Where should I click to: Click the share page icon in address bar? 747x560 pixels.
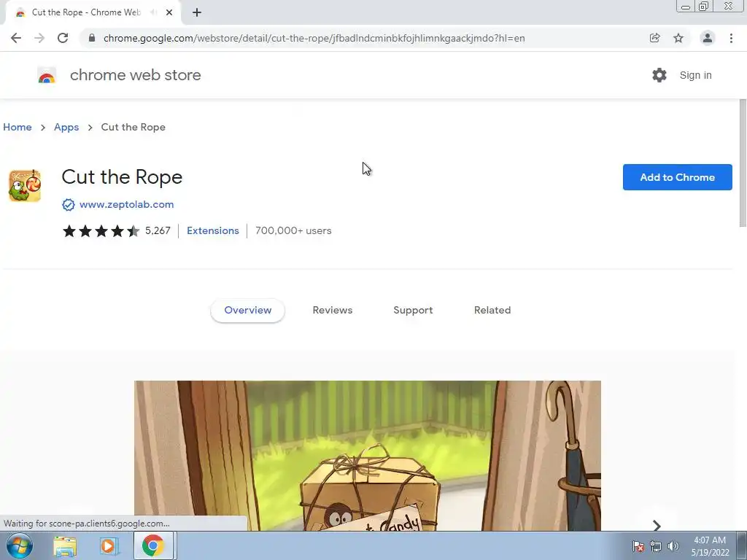tap(654, 38)
